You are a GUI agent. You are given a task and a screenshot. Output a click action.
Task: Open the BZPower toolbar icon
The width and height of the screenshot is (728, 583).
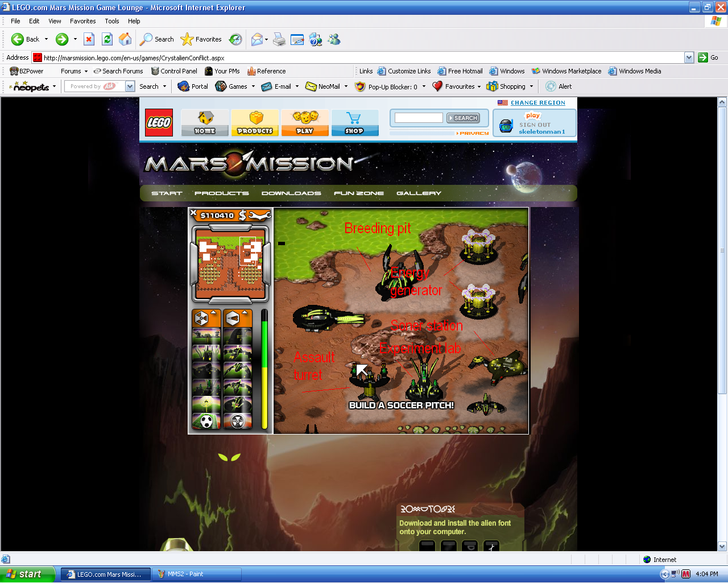click(x=27, y=71)
